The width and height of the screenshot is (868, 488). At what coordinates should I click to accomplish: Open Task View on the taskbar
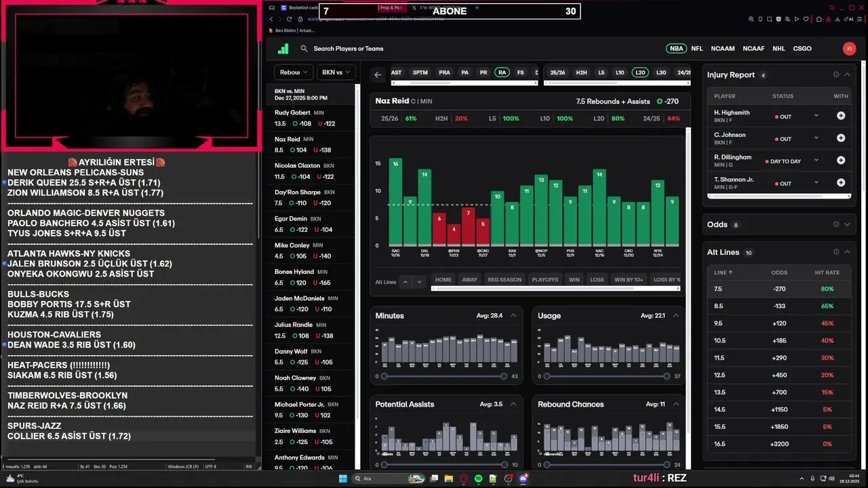pos(434,479)
